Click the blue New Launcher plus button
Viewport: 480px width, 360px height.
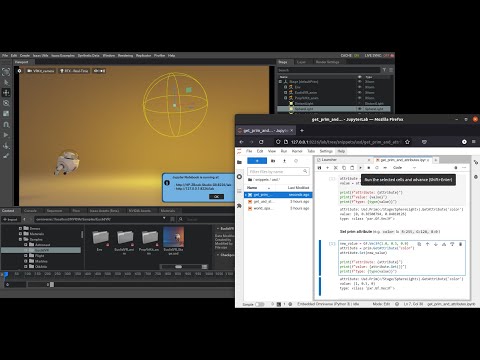pyautogui.click(x=257, y=161)
